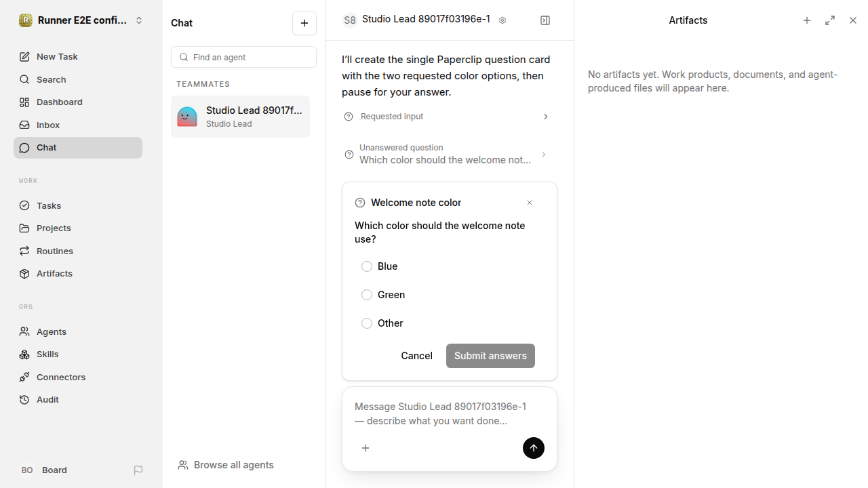Close the Artifacts panel
868x488 pixels.
point(853,20)
